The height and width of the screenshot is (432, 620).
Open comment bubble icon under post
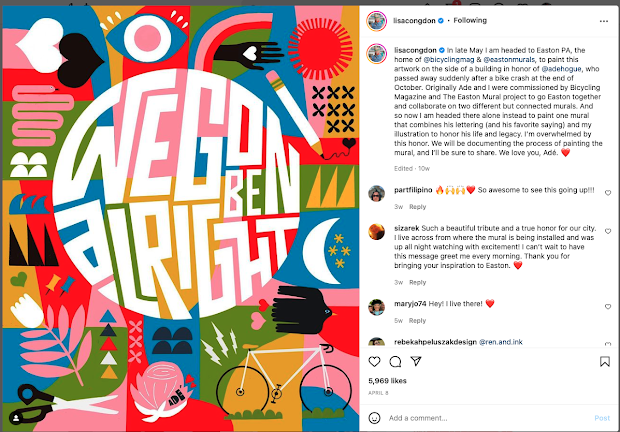pyautogui.click(x=395, y=361)
